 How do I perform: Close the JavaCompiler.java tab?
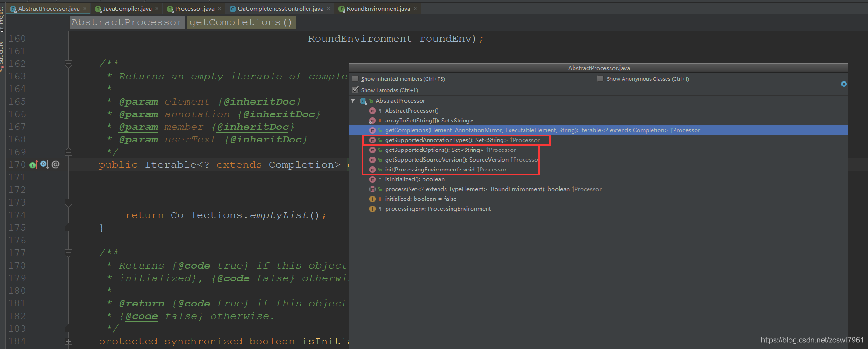(157, 9)
